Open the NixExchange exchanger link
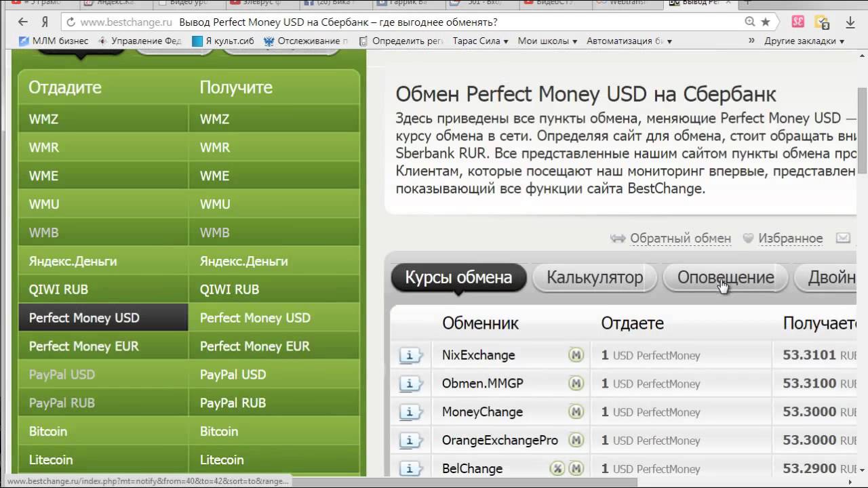The image size is (868, 488). (x=478, y=355)
